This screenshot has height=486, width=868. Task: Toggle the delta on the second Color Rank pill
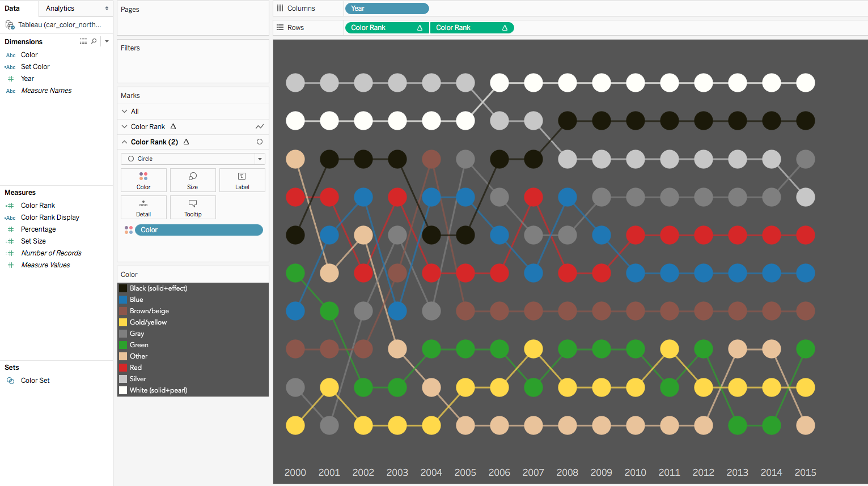click(505, 27)
